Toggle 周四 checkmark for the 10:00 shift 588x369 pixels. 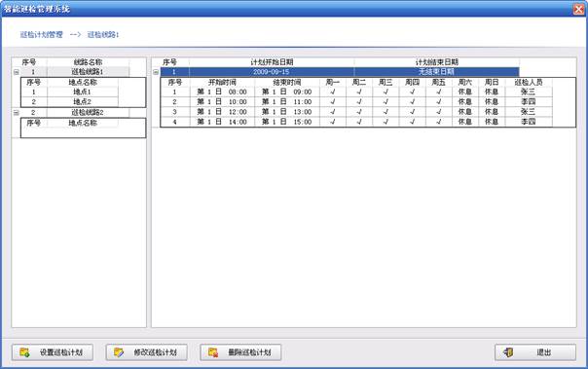(x=413, y=101)
